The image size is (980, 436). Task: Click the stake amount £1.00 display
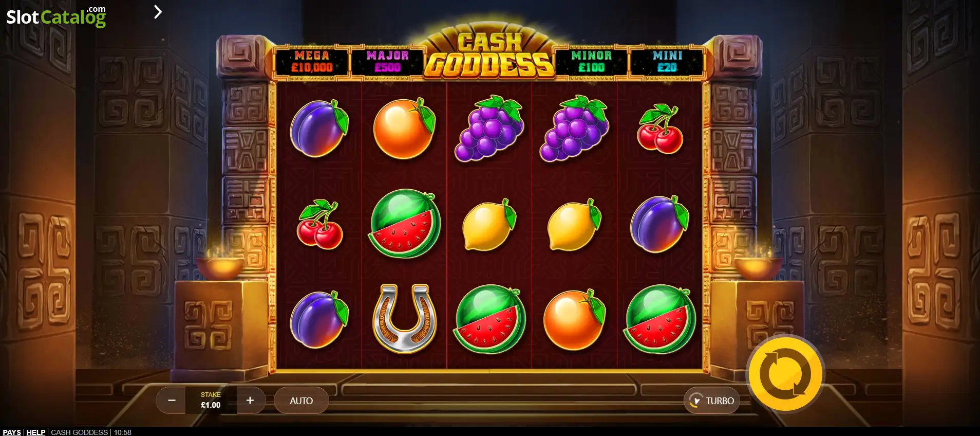[x=211, y=401]
